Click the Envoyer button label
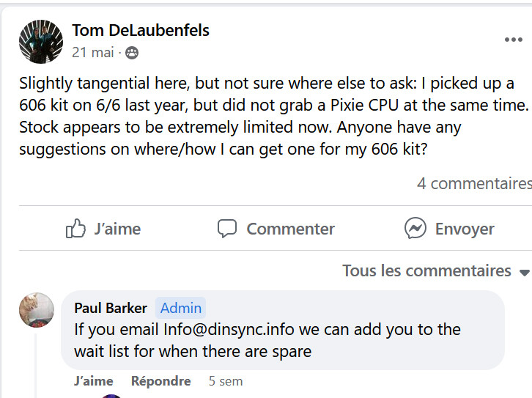This screenshot has width=532, height=398. (465, 229)
